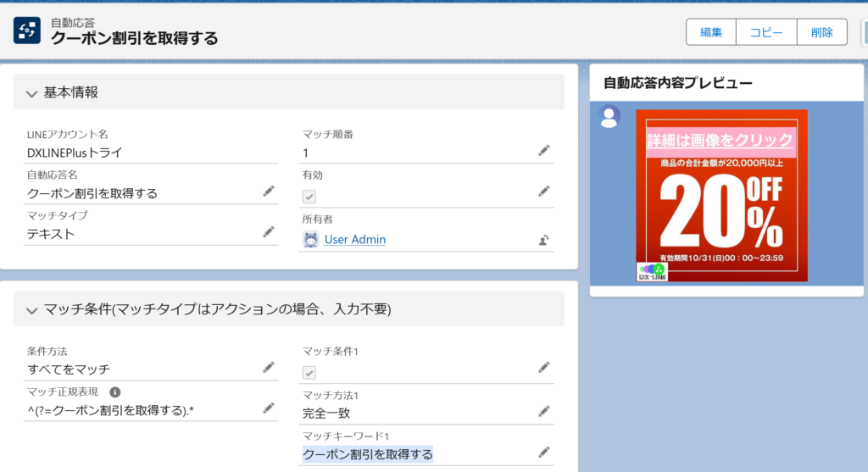Edit 条件方法 with its pencil icon

point(269,367)
